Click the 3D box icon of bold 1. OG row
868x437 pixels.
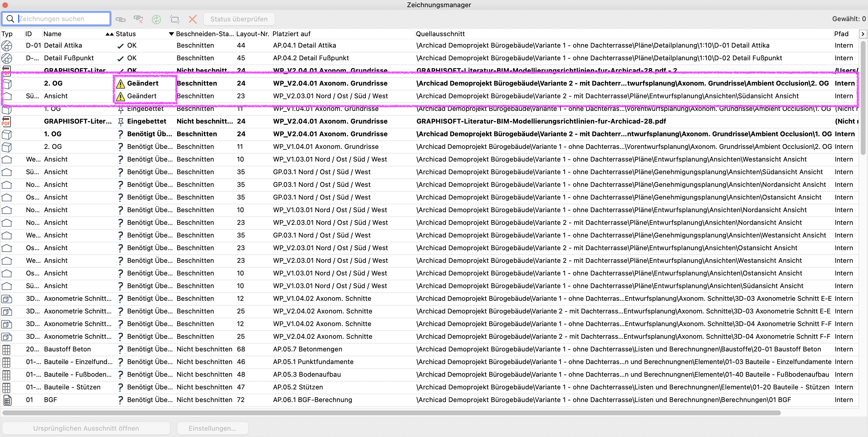(7, 134)
